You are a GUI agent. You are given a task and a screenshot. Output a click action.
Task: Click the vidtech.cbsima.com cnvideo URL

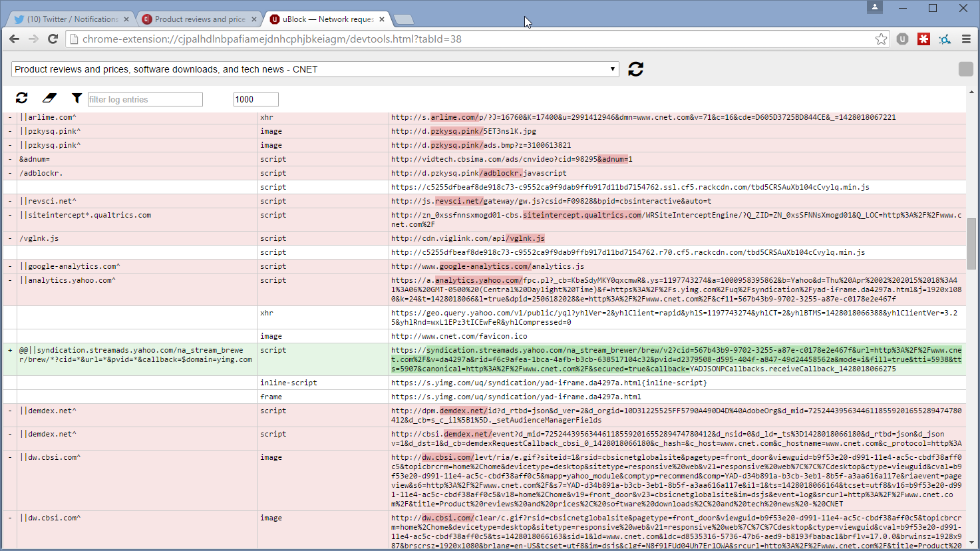[x=512, y=159]
